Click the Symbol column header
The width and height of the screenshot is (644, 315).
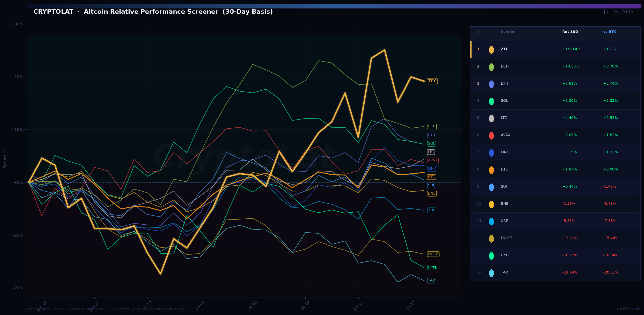pos(508,32)
